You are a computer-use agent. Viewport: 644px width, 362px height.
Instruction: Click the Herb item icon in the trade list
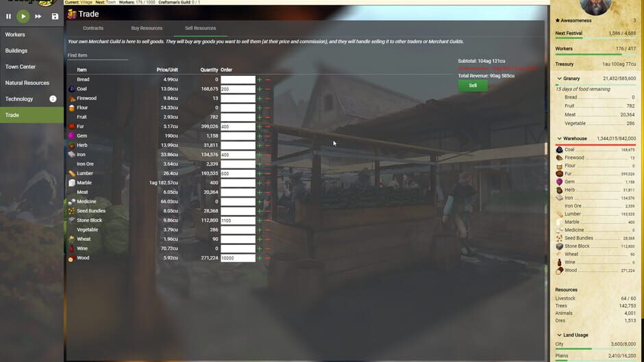(72, 145)
